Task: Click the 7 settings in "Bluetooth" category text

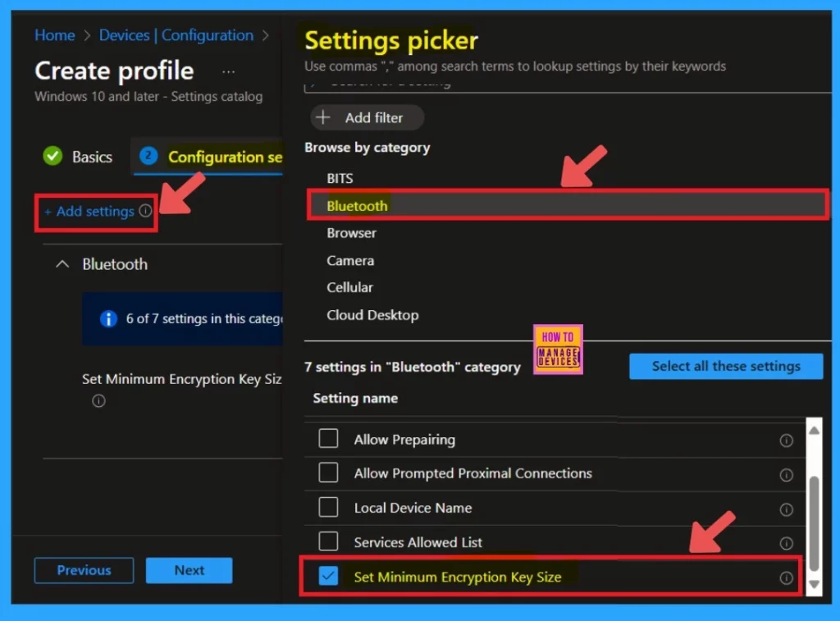Action: click(412, 367)
